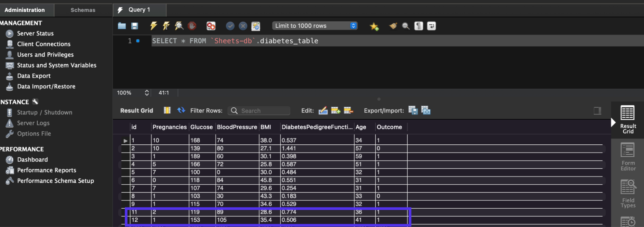The height and width of the screenshot is (227, 644).
Task: Open Client Connections
Action: [x=44, y=44]
